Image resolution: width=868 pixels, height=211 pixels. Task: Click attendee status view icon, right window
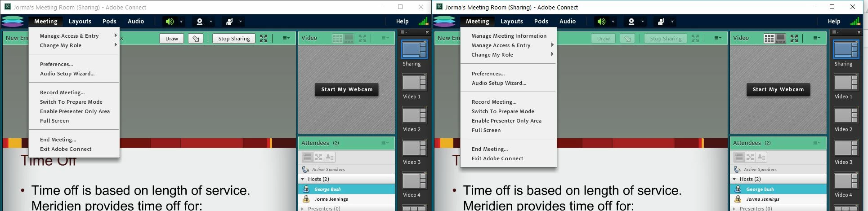[x=761, y=157]
